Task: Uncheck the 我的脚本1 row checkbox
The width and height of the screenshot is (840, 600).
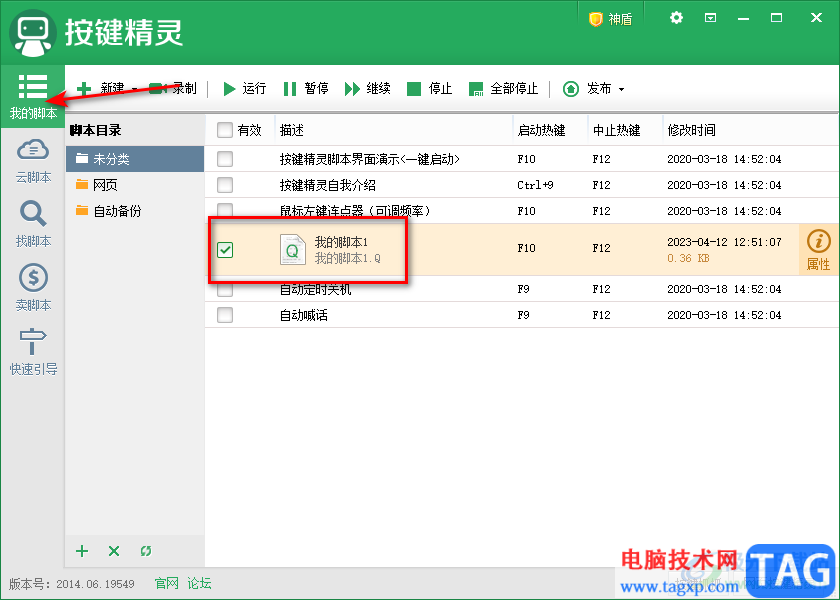Action: (x=225, y=250)
